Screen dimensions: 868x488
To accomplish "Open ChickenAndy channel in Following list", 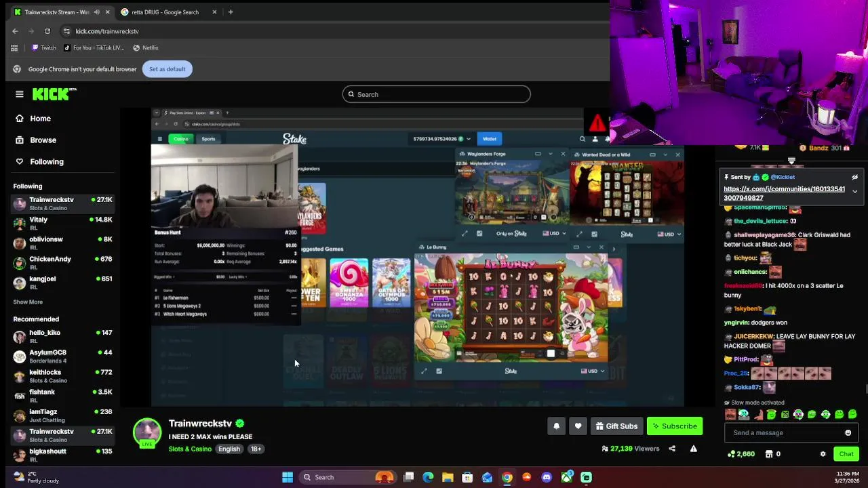I will 62,263.
